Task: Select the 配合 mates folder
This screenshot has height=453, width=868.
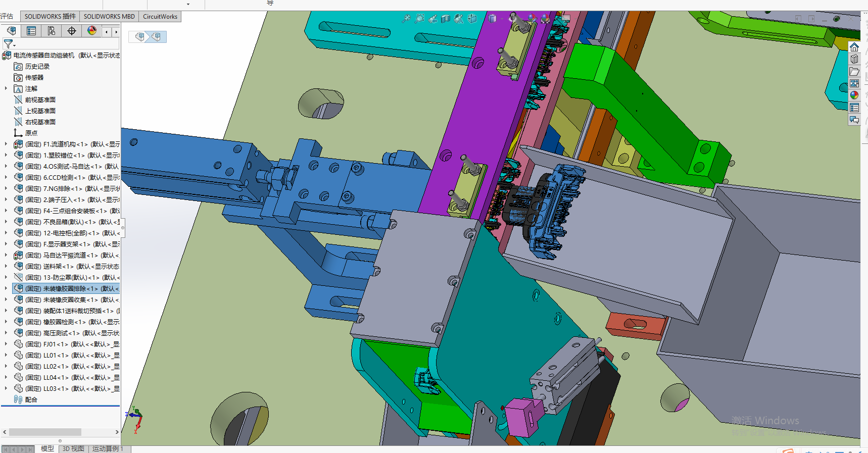Action: click(25, 399)
